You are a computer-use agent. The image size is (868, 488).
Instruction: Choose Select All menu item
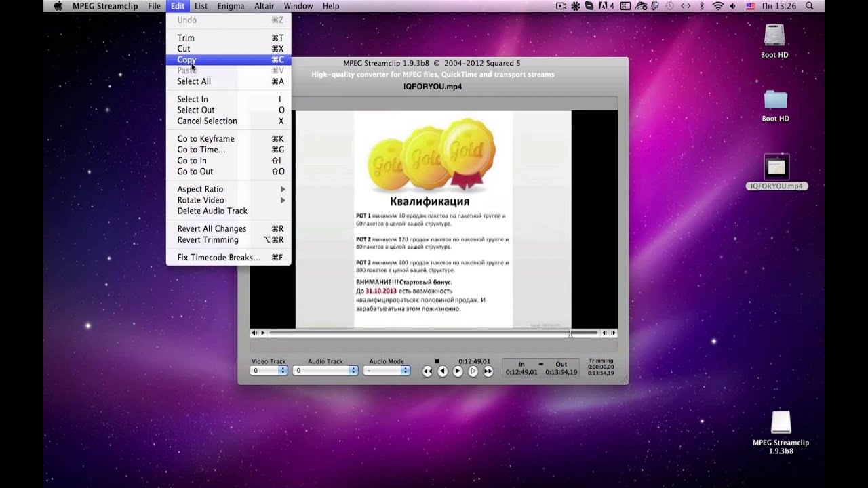tap(229, 81)
